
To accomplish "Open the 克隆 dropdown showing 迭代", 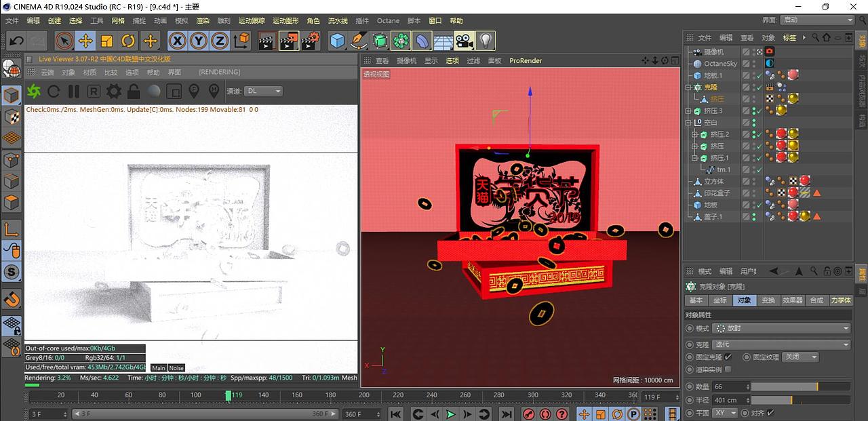I will click(x=782, y=344).
